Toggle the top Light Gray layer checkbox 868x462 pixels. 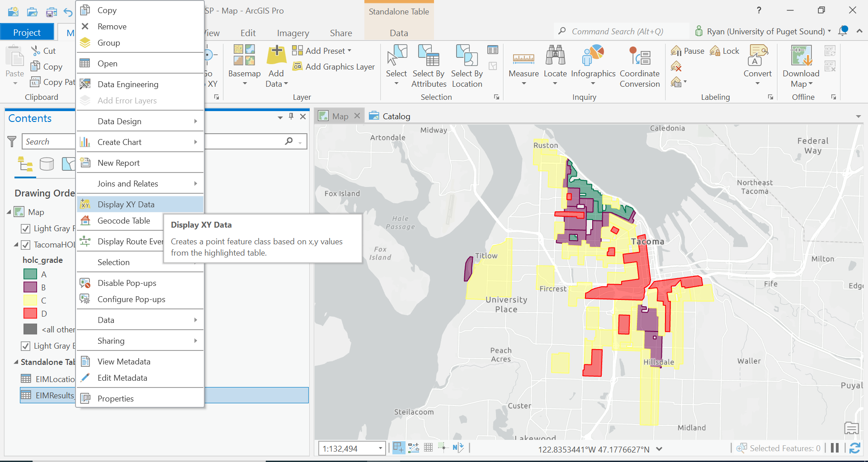pos(26,229)
